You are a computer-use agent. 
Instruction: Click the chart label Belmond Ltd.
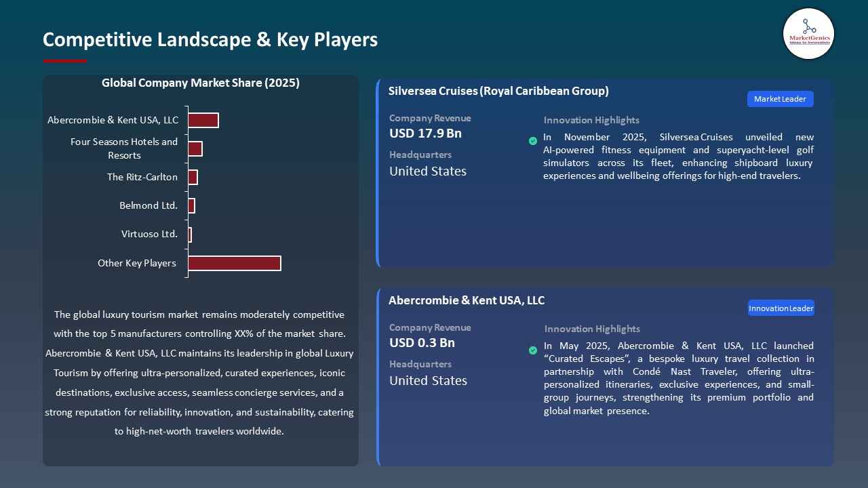tap(149, 205)
